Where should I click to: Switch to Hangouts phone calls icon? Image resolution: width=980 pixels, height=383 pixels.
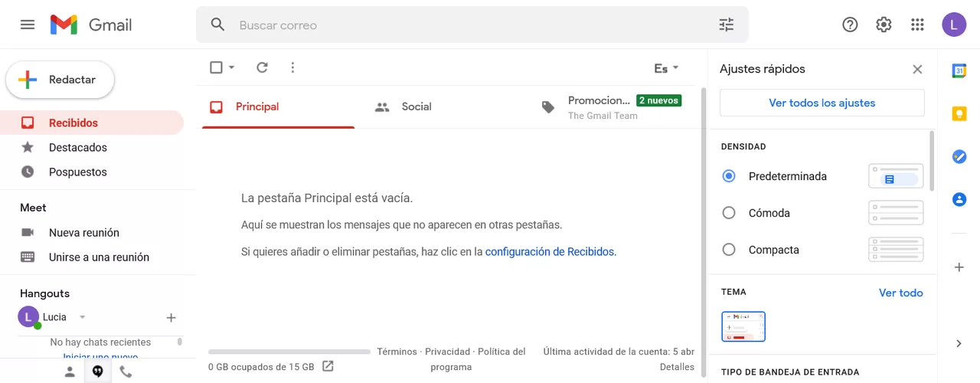tap(126, 372)
